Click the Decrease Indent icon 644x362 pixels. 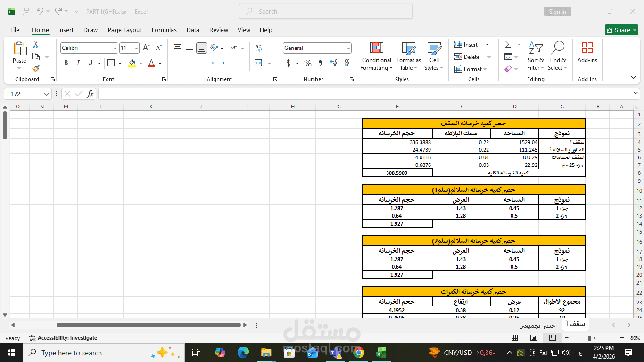[x=214, y=63]
